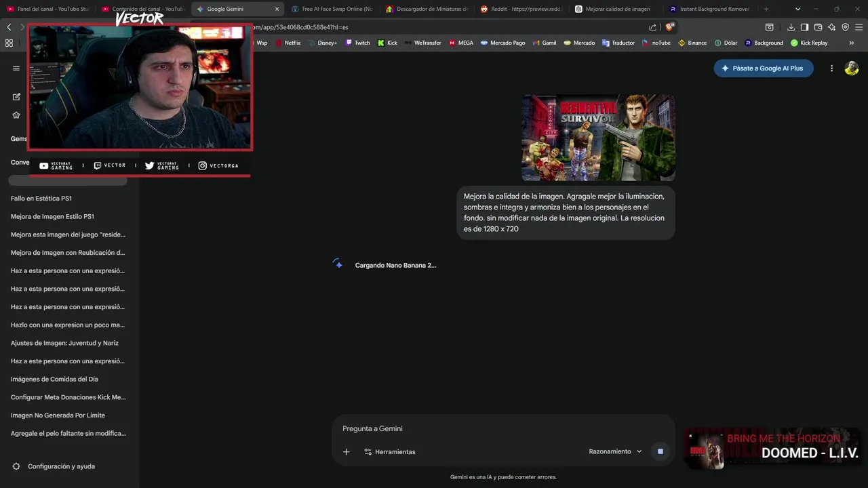
Task: Switch to Instant Background Remover tab
Action: tap(711, 9)
